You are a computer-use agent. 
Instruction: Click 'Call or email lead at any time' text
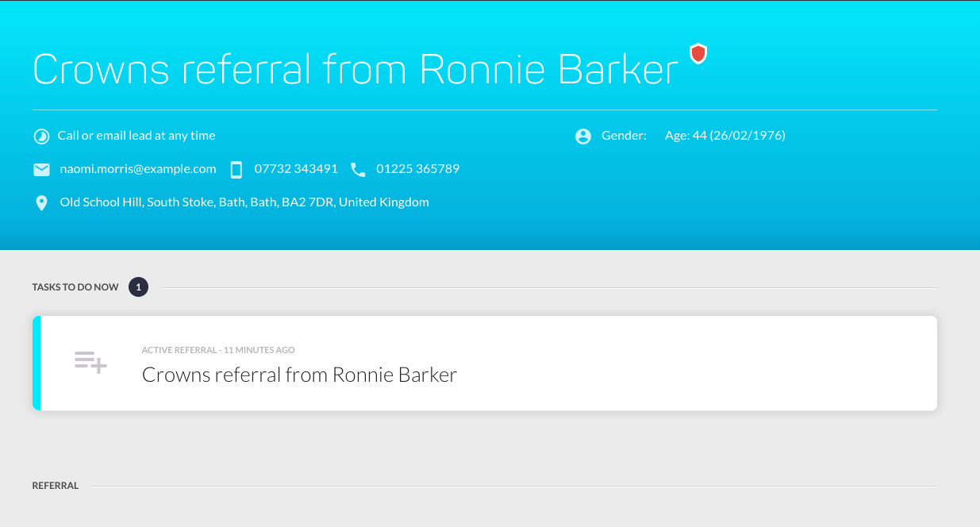click(136, 136)
